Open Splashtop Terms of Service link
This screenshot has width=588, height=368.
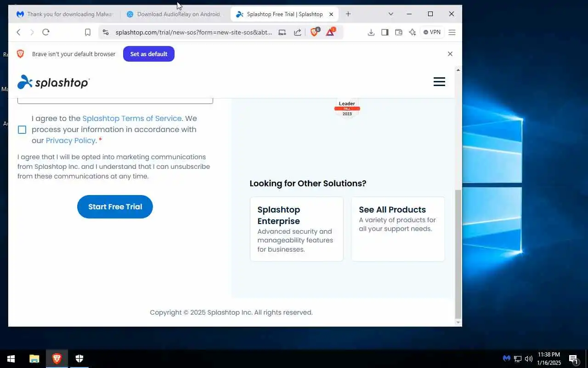pyautogui.click(x=132, y=118)
